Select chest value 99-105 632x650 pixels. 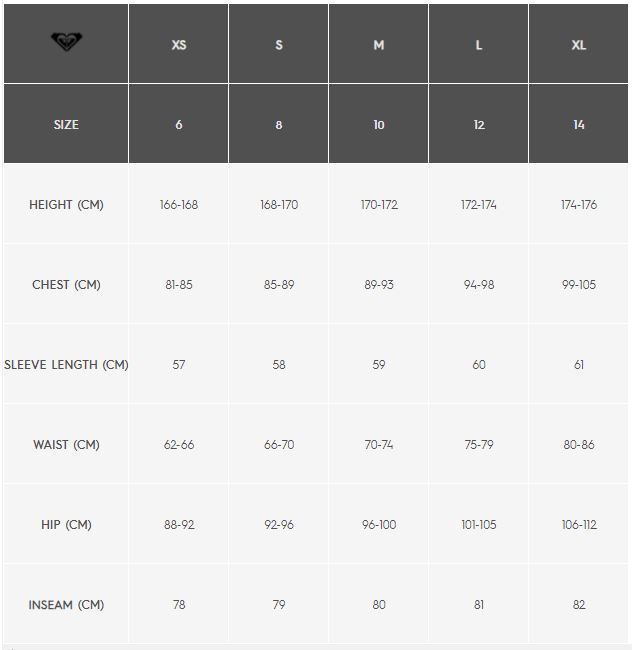pyautogui.click(x=579, y=285)
